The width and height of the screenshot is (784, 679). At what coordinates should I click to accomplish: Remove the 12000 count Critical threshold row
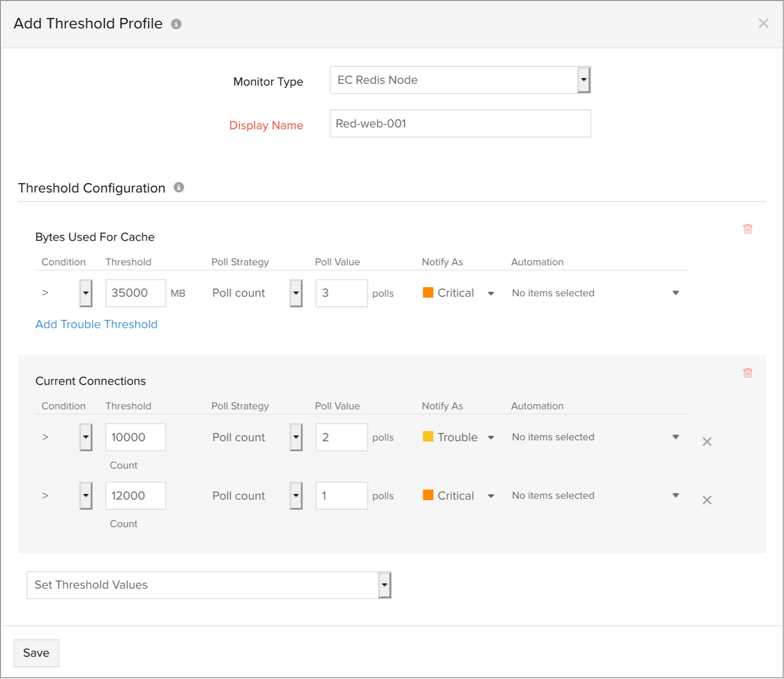click(707, 500)
